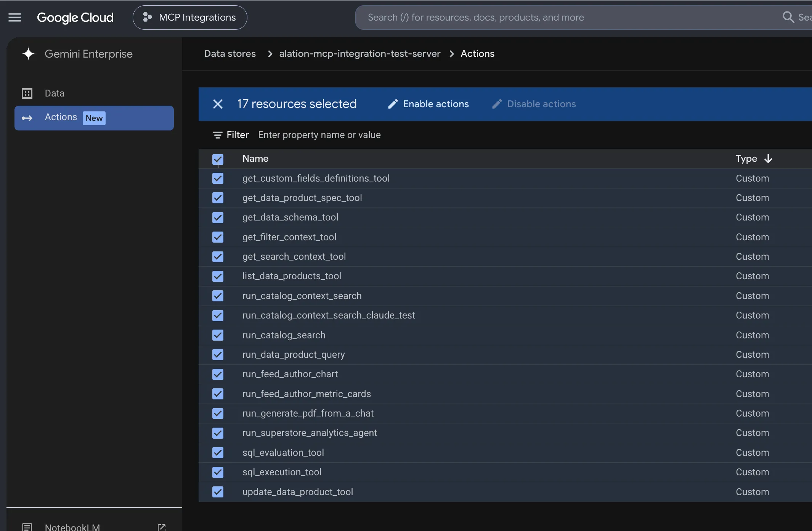
Task: Select Actions in the sidebar
Action: point(94,118)
